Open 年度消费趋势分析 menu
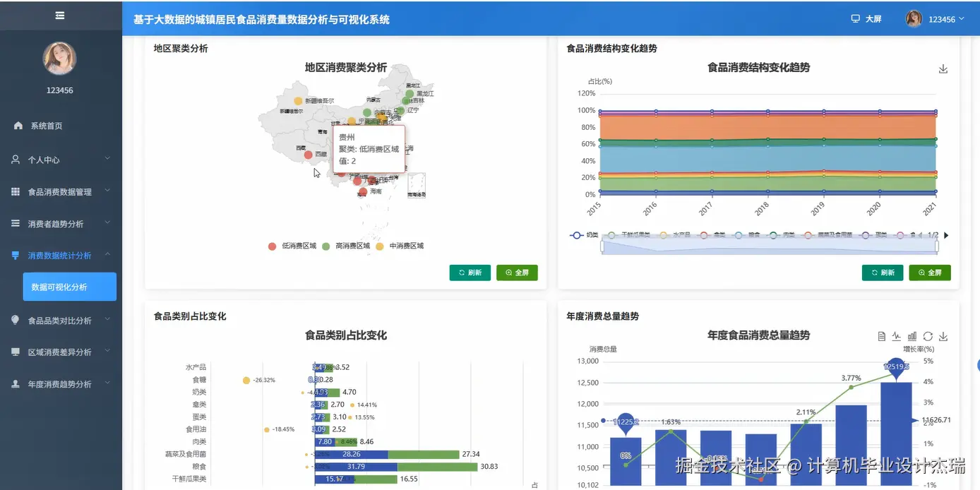 click(x=61, y=383)
